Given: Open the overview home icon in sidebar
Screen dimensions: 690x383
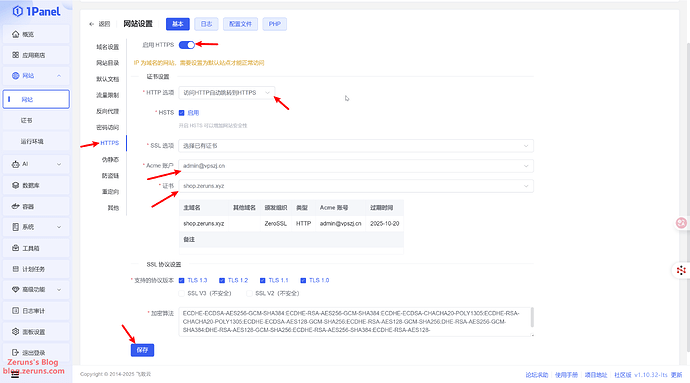Looking at the screenshot, I should [x=15, y=34].
